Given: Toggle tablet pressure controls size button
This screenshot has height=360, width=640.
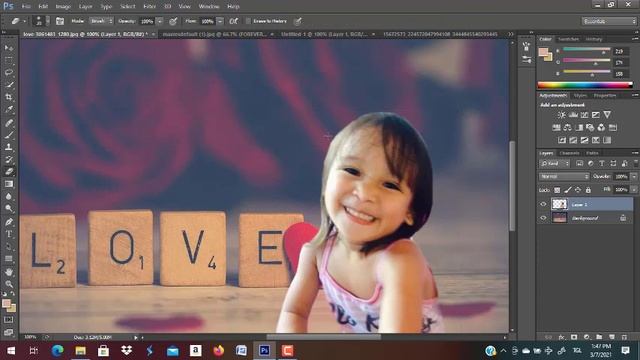Looking at the screenshot, I should click(298, 21).
